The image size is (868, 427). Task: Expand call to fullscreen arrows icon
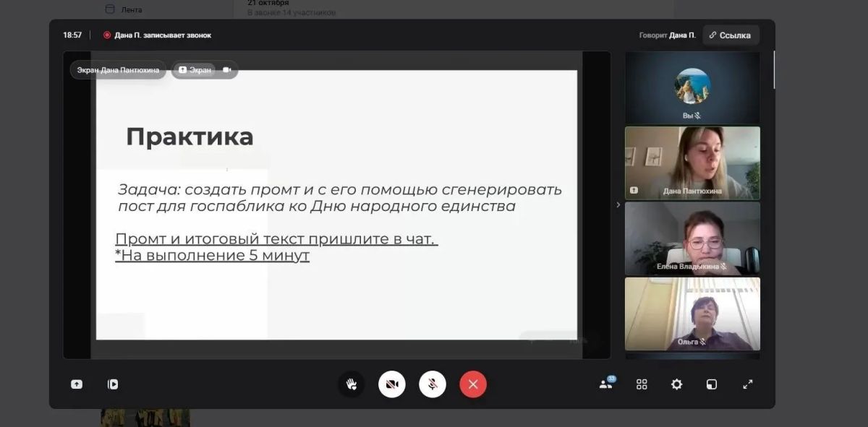coord(748,384)
